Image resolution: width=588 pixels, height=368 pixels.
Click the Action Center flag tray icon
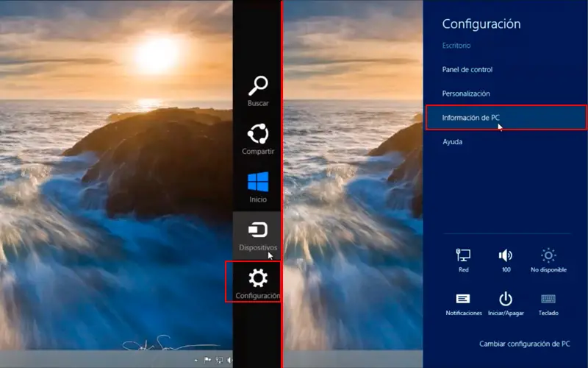207,360
